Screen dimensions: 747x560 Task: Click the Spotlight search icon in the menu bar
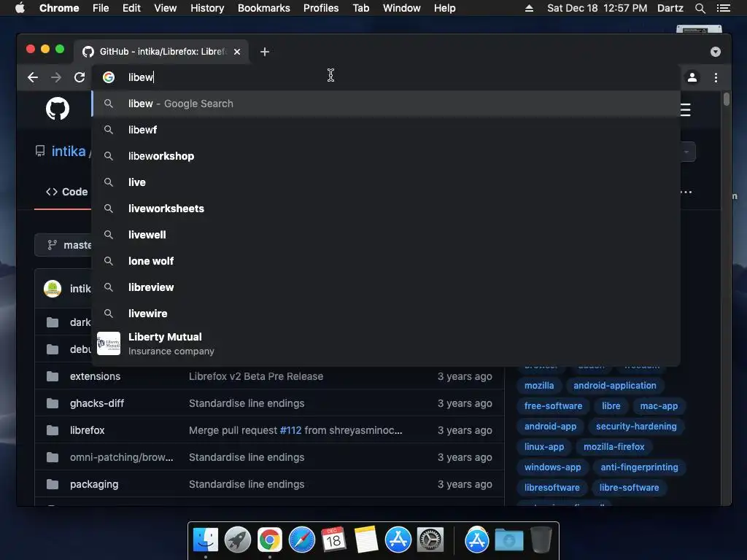pyautogui.click(x=700, y=8)
